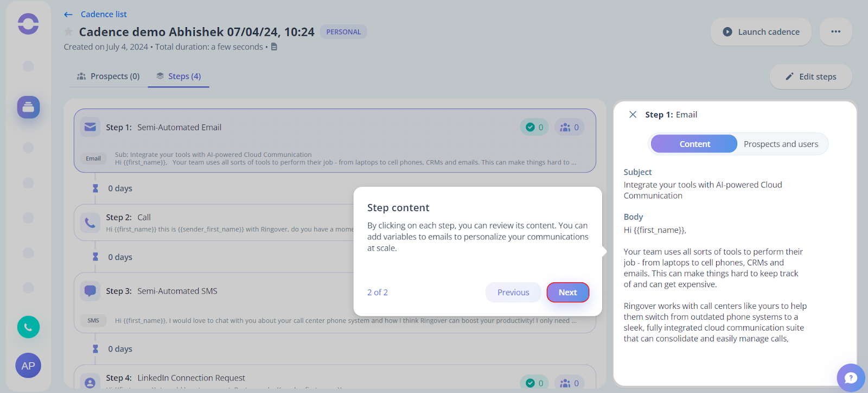Select the Content tab in step panel

(694, 144)
